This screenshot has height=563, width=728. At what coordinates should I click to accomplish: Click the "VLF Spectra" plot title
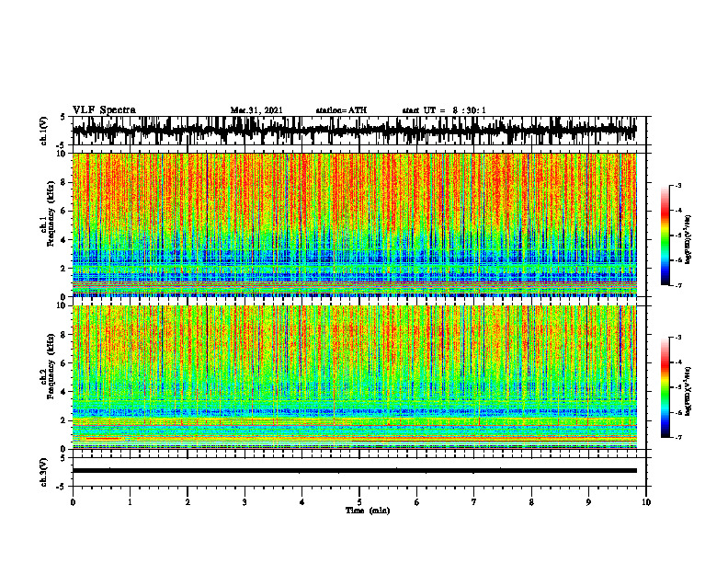pyautogui.click(x=104, y=110)
